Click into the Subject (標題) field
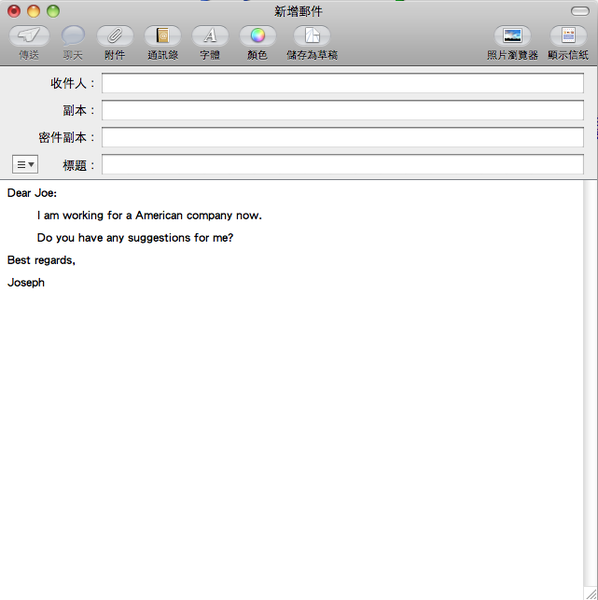 pyautogui.click(x=342, y=165)
